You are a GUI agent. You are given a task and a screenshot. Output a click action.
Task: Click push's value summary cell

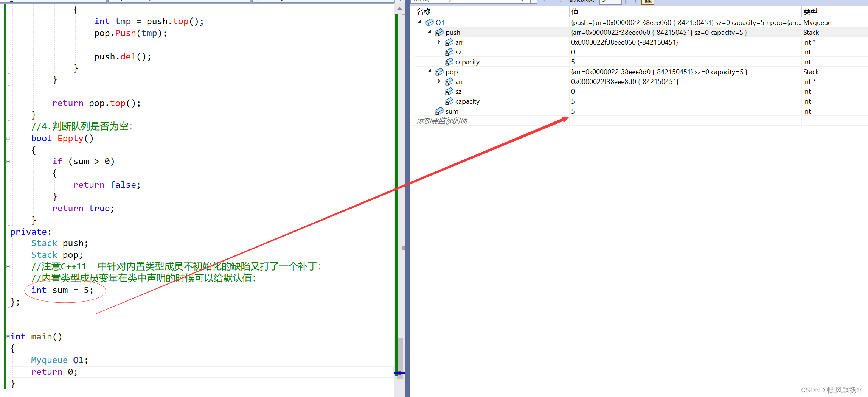tap(659, 33)
